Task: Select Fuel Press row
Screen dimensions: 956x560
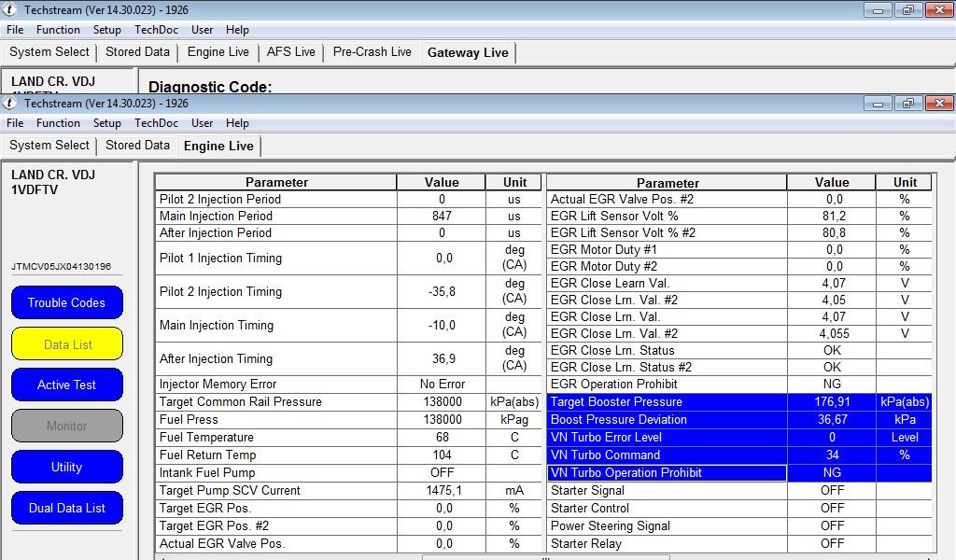Action: (348, 419)
